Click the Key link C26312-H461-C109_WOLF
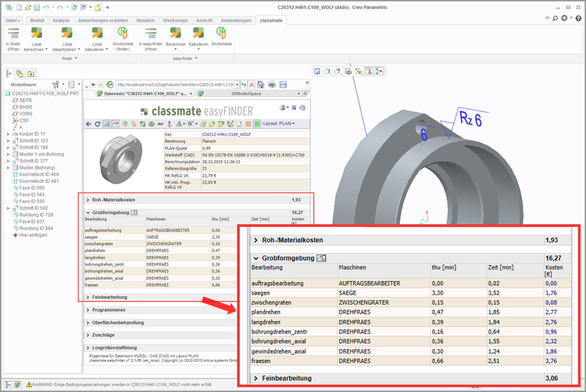The height and width of the screenshot is (392, 586). click(x=227, y=134)
